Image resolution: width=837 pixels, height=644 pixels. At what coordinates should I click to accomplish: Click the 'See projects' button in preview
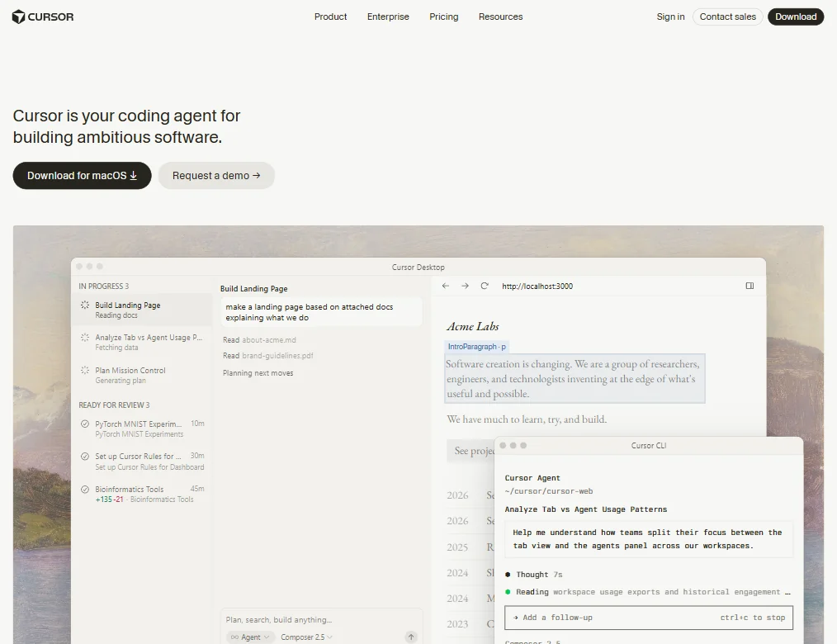[x=472, y=451]
